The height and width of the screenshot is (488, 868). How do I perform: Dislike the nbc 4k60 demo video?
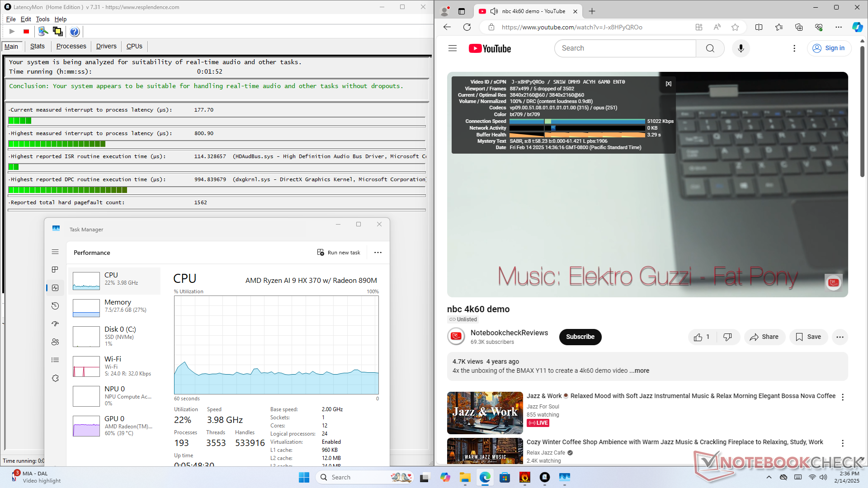point(727,337)
